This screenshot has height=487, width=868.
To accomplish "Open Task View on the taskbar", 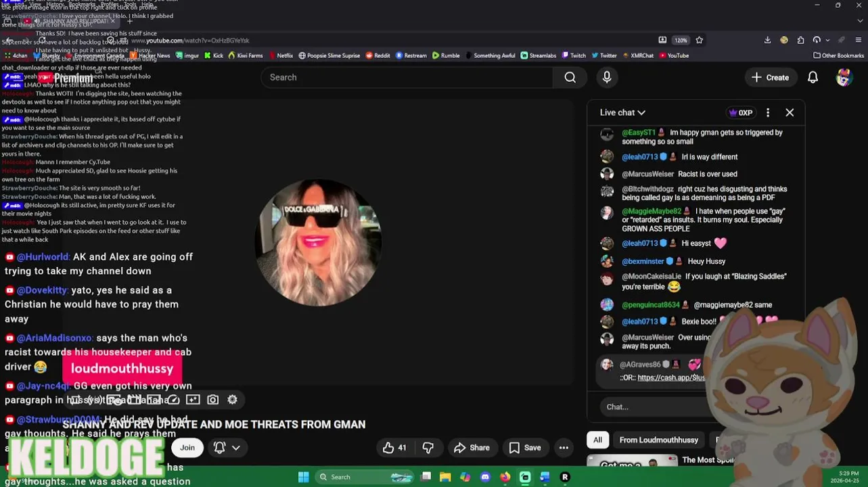I will pyautogui.click(x=426, y=477).
